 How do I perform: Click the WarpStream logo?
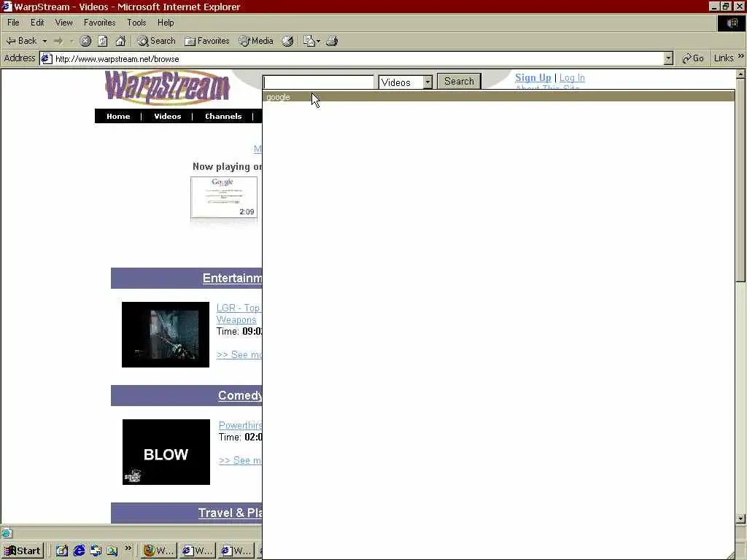coord(167,87)
